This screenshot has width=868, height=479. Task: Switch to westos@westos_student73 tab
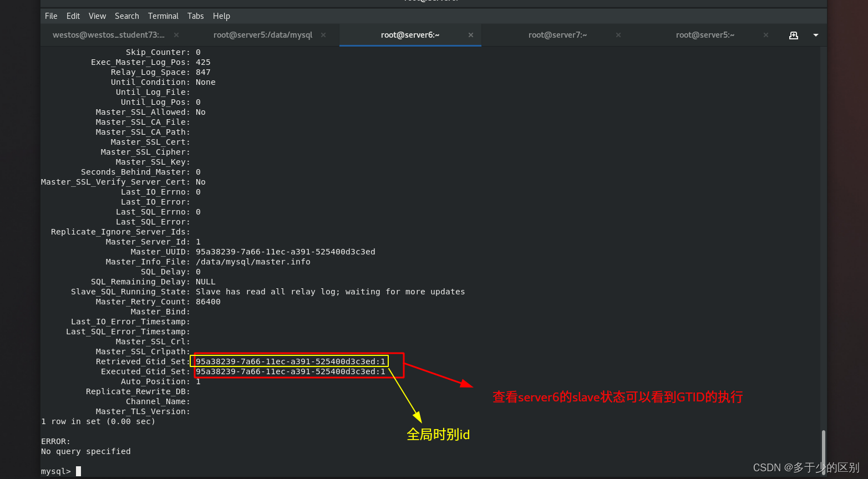[x=109, y=35]
